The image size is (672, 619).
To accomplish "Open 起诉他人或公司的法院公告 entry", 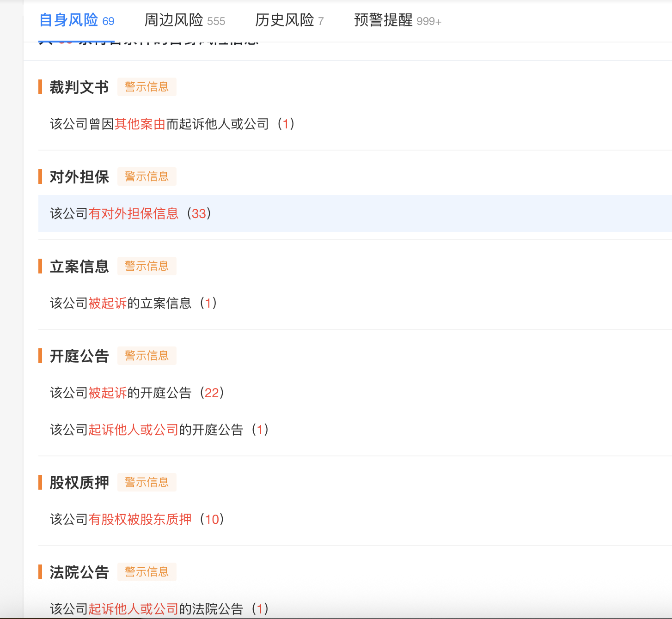I will point(159,608).
